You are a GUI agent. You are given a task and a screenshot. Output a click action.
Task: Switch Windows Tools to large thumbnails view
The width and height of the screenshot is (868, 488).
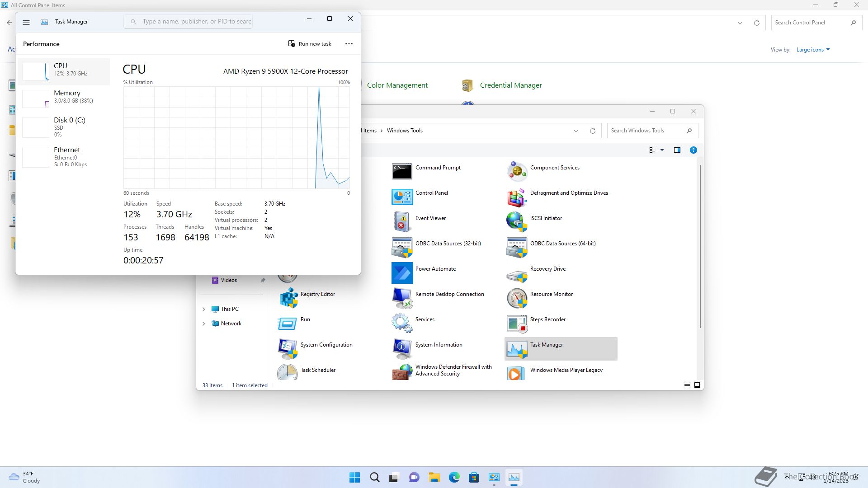pyautogui.click(x=697, y=385)
